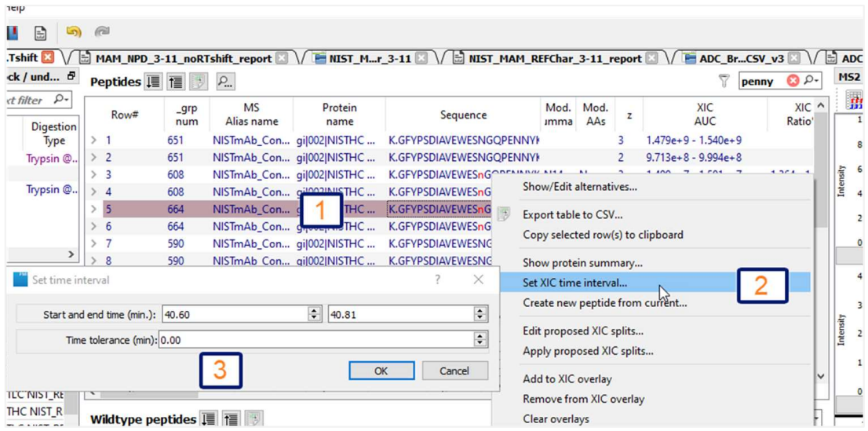The height and width of the screenshot is (431, 868).
Task: Switch to NIST_M...r_3-11 tab
Action: 370,58
